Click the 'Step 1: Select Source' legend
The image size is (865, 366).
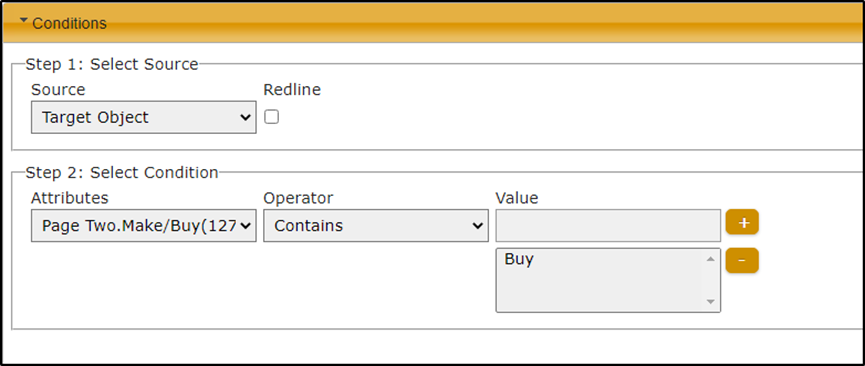(x=112, y=64)
